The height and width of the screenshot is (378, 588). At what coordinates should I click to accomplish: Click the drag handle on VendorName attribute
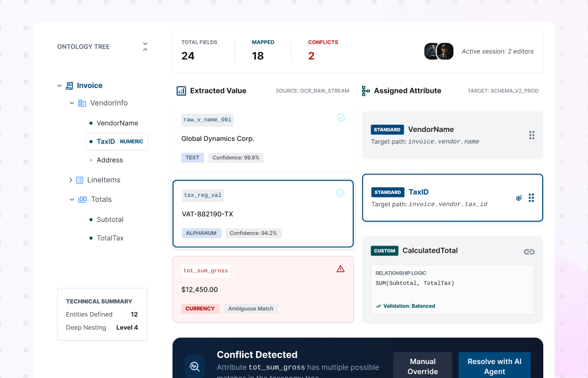[532, 135]
